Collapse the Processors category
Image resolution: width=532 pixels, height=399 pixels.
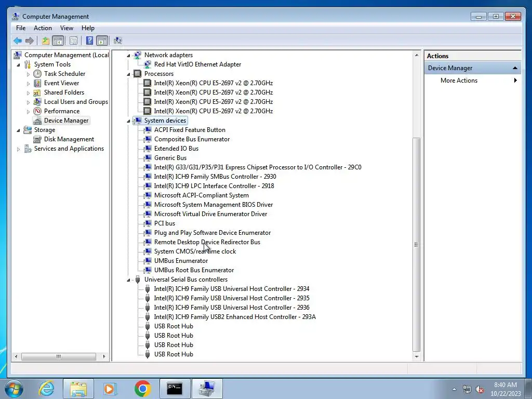[128, 74]
